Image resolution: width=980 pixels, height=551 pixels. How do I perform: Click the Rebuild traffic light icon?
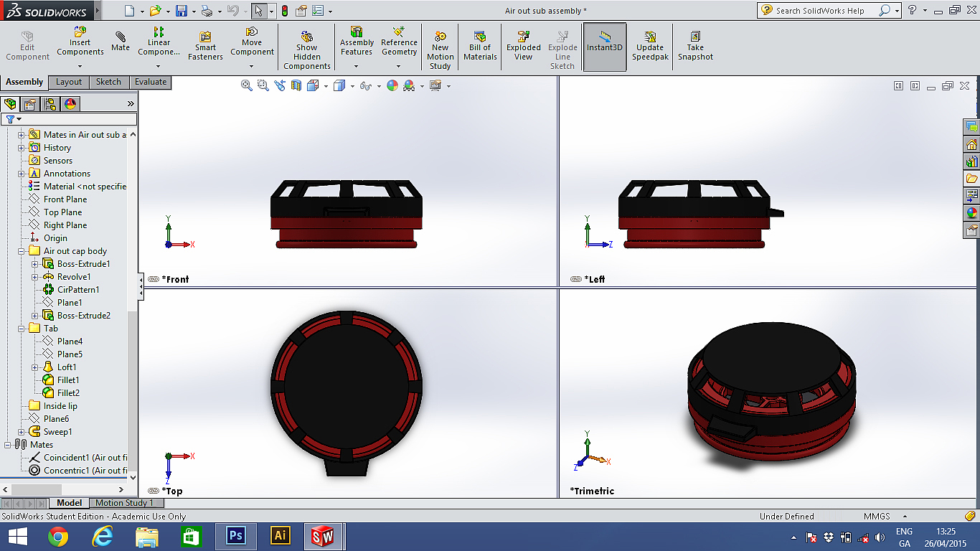[284, 11]
